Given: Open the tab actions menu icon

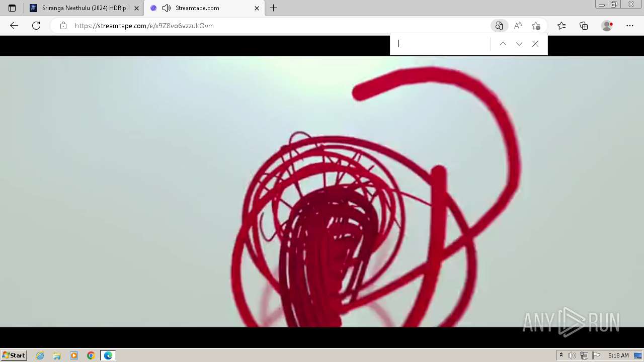Looking at the screenshot, I should pos(12,8).
